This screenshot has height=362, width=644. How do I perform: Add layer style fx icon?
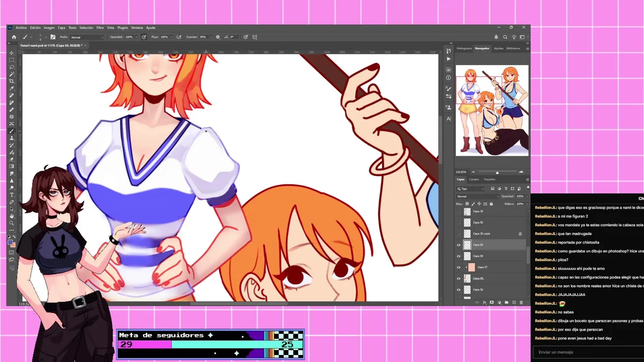click(x=485, y=302)
